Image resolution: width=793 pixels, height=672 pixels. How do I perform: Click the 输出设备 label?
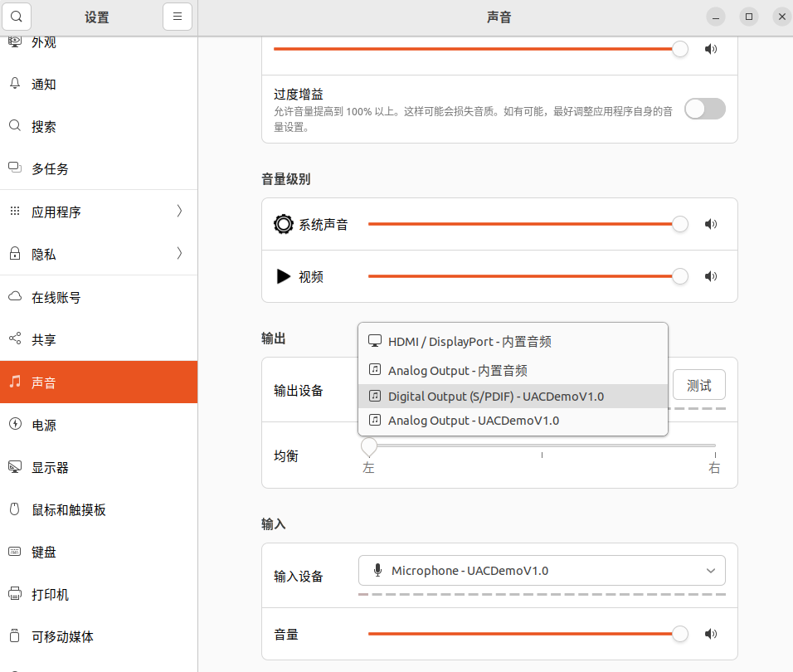click(299, 391)
